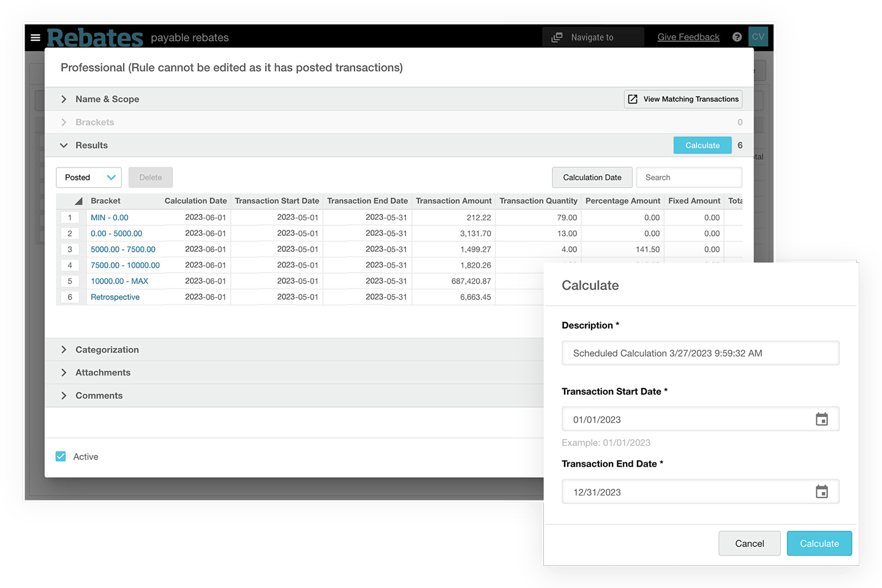Open the Navigate to menu
Screen dimensions: 882x588
click(591, 37)
